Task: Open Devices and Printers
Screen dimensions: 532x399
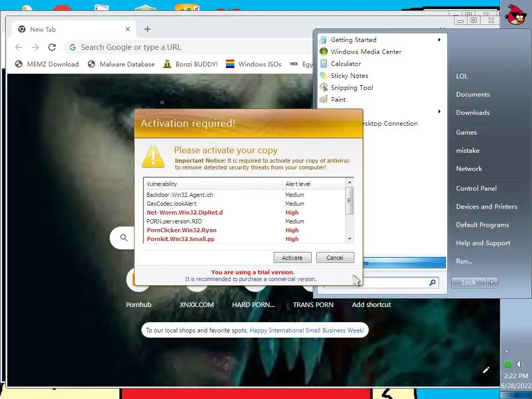Action: click(487, 206)
